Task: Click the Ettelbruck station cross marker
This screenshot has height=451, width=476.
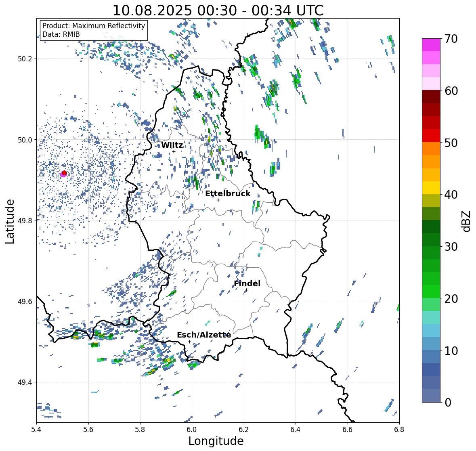Action: [218, 200]
